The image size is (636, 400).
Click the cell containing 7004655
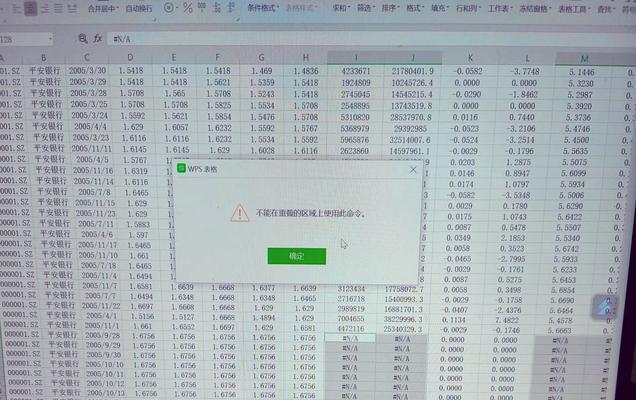[351, 319]
